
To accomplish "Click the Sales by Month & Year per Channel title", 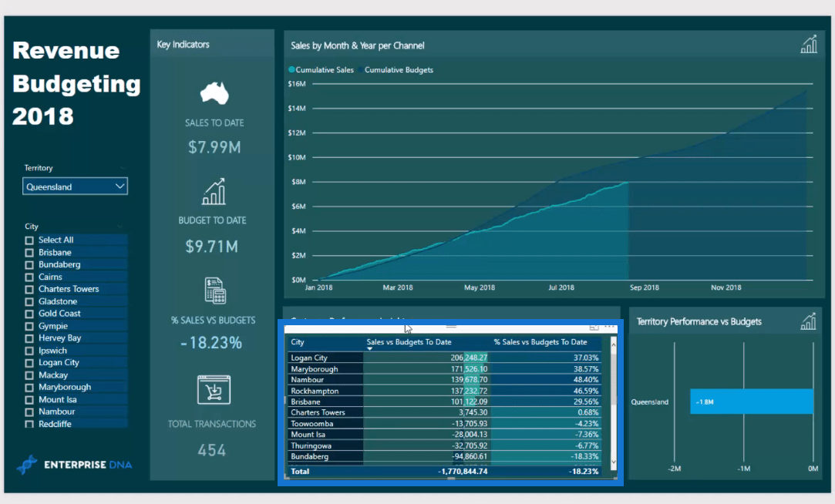I will tap(357, 45).
